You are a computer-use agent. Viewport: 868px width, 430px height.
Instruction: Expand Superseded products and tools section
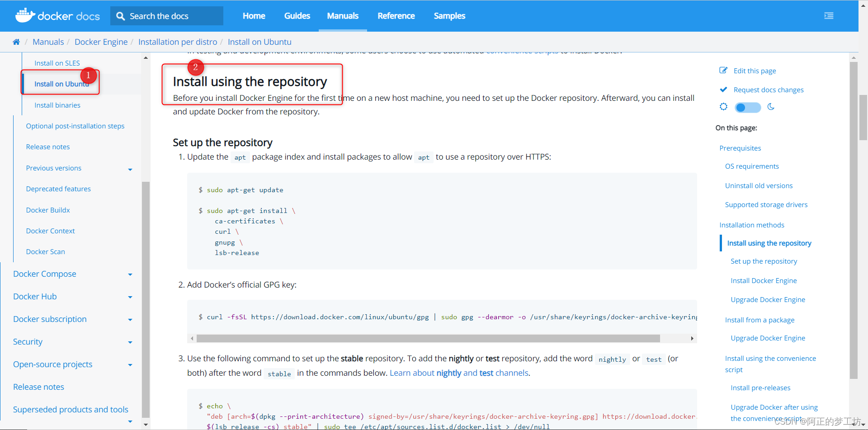[x=130, y=421]
